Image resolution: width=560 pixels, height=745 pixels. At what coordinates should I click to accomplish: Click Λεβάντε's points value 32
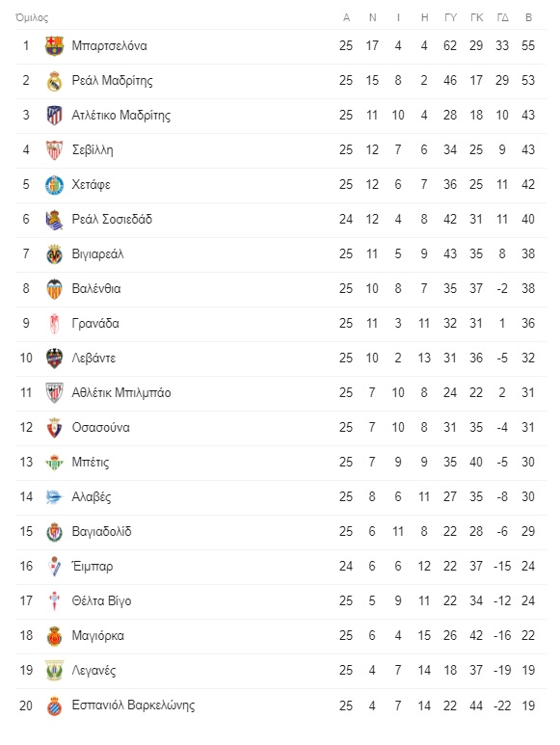click(x=528, y=358)
